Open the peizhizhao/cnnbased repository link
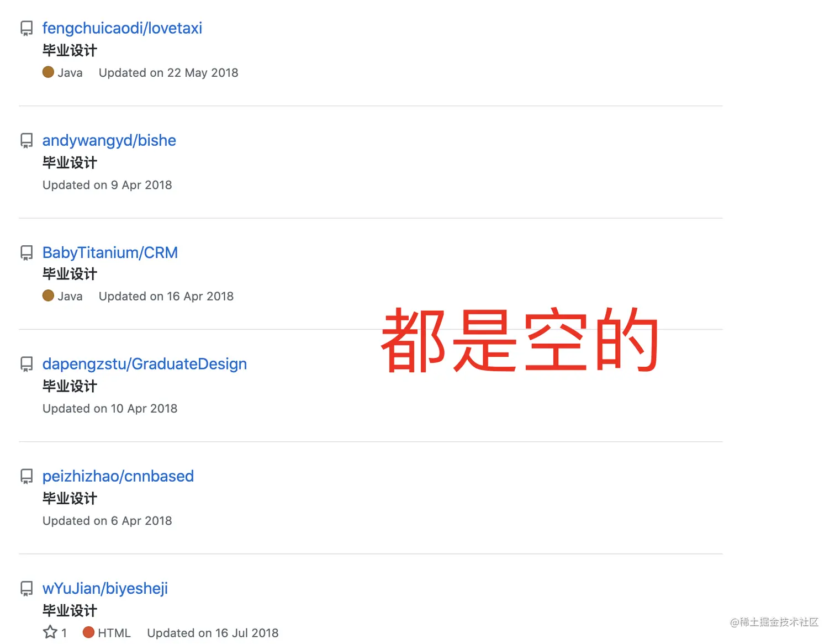835x644 pixels. [x=118, y=476]
